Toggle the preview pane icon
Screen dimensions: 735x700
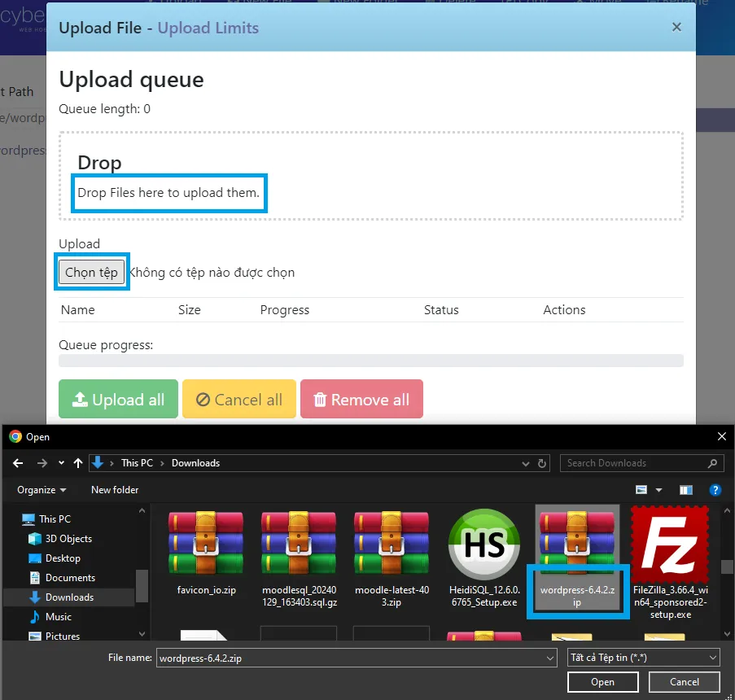(x=686, y=490)
